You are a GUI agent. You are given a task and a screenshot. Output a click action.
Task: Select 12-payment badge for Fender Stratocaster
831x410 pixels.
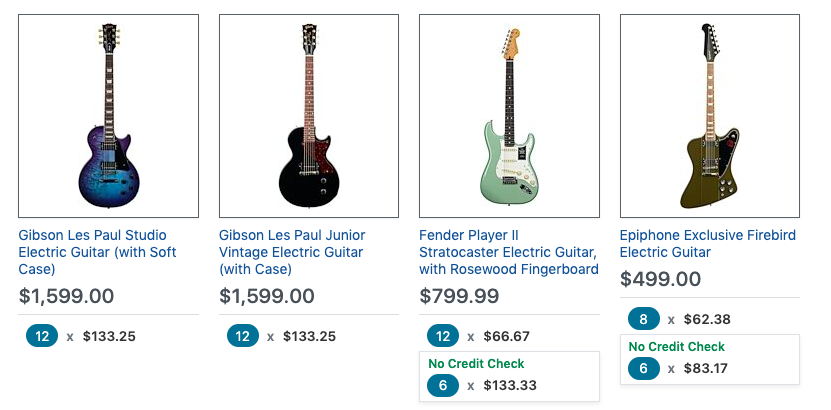pos(442,336)
